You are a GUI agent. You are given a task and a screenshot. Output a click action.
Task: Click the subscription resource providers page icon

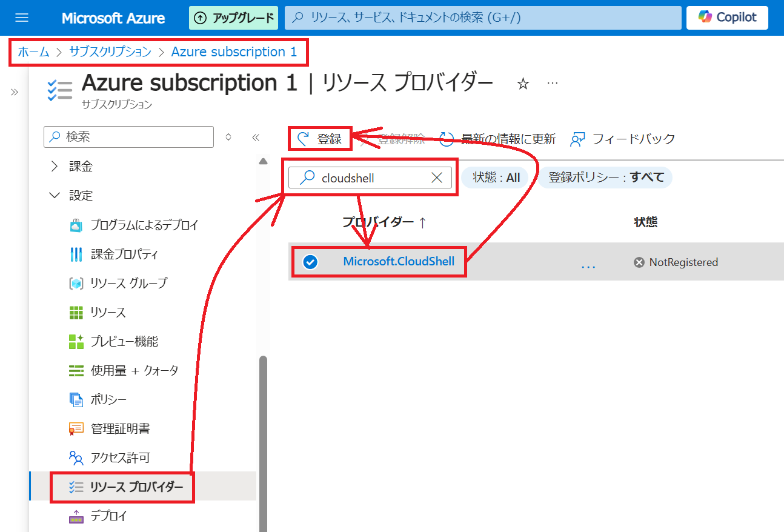coord(60,90)
